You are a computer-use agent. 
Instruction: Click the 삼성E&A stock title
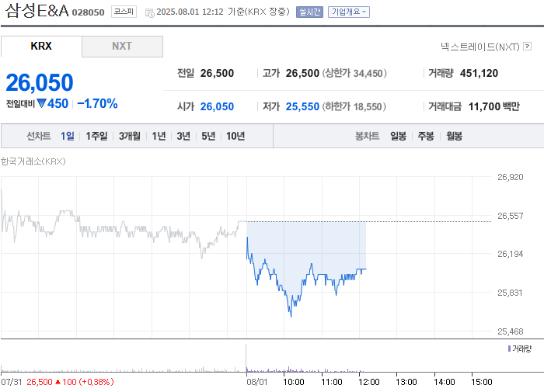coord(37,11)
